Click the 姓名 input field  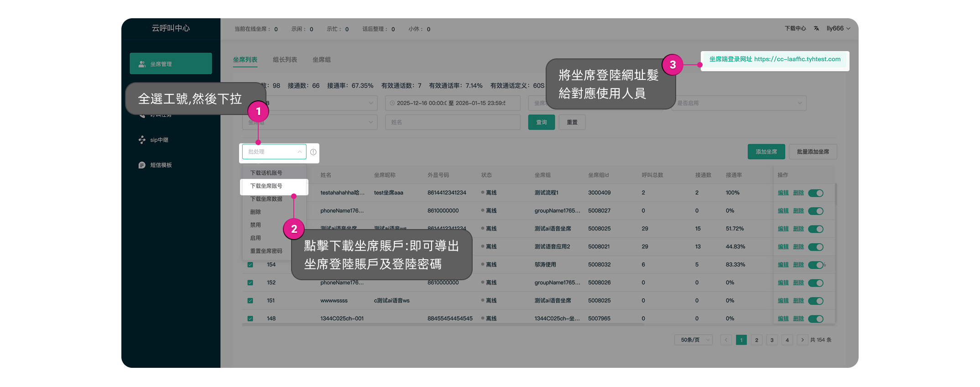pos(453,122)
